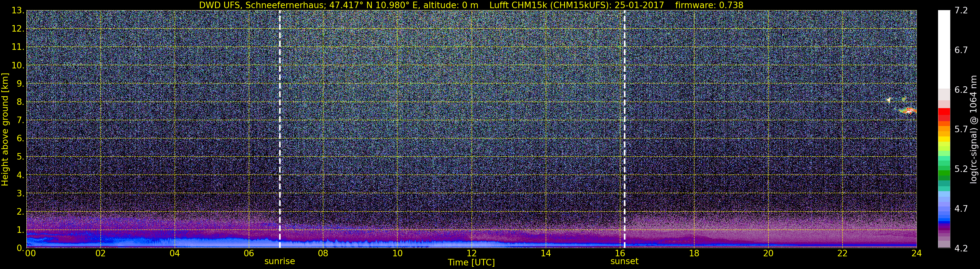Click the '0.' height axis tick label
The width and height of the screenshot is (980, 269).
(20, 248)
